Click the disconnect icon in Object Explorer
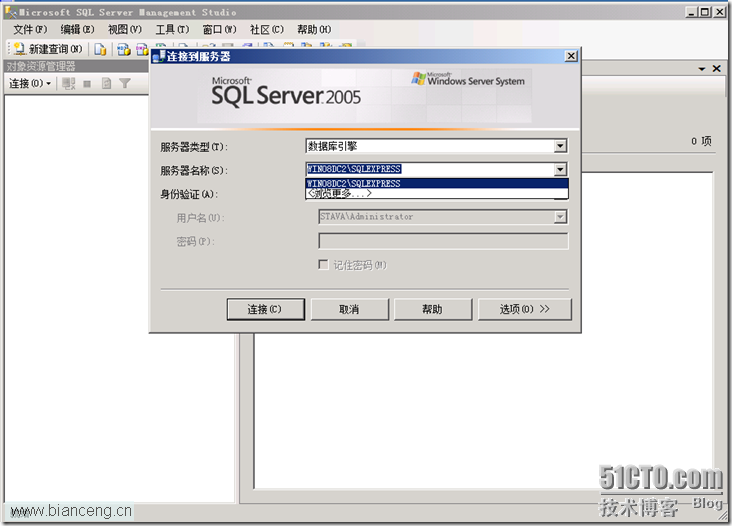Viewport: 732px width, 526px height. (x=69, y=84)
